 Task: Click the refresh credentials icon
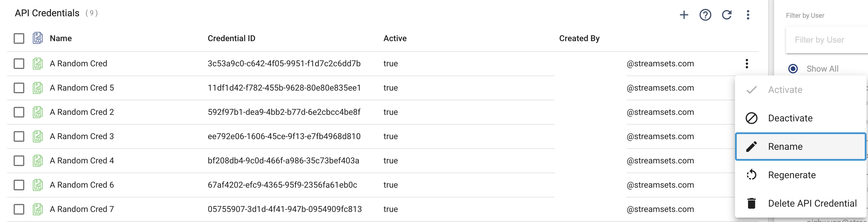point(726,15)
